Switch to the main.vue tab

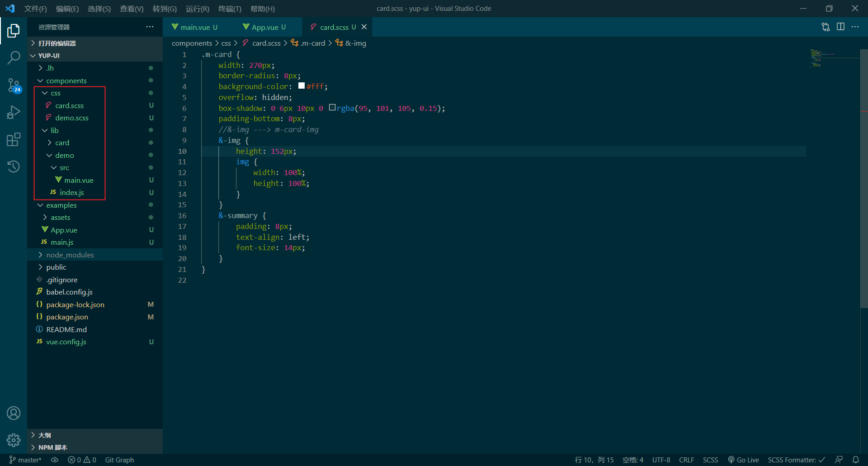[x=198, y=27]
